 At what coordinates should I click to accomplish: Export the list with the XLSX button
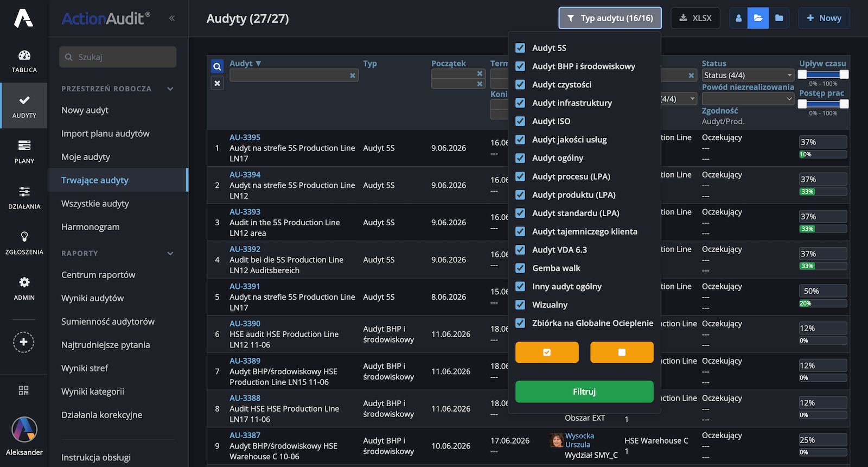pyautogui.click(x=695, y=18)
